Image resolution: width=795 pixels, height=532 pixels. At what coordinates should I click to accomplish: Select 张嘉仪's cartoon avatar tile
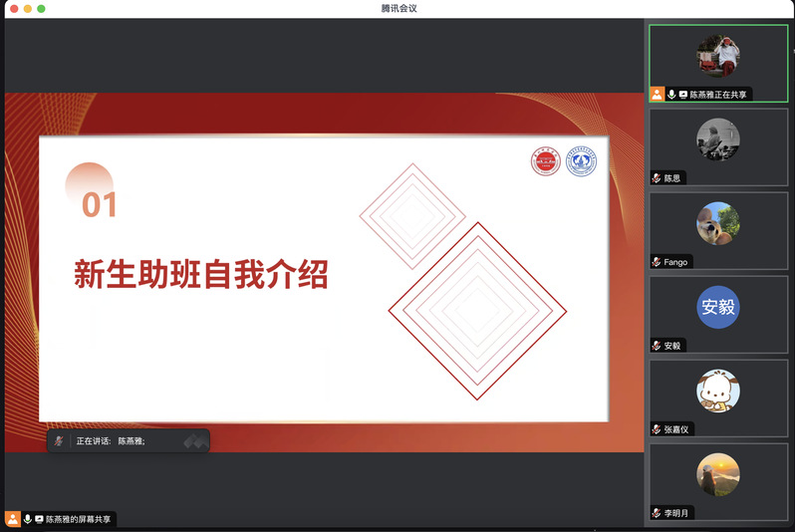click(717, 391)
